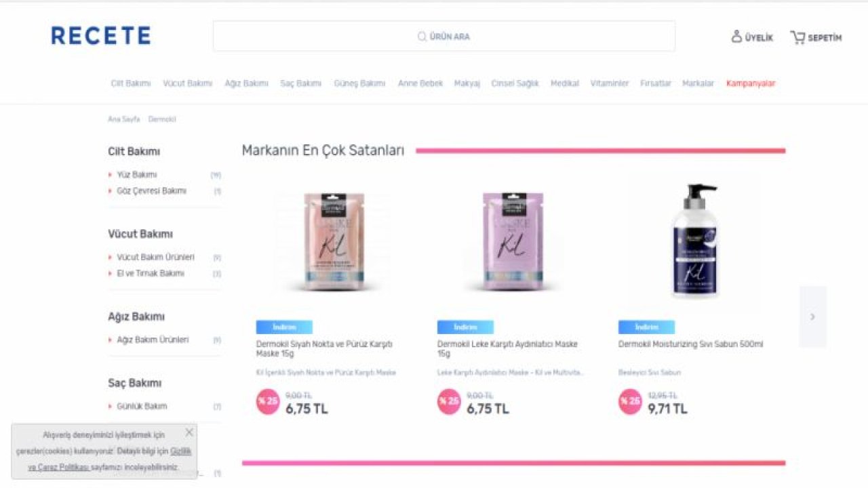
Task: Open the Sepetim shopping cart icon
Action: coord(797,37)
